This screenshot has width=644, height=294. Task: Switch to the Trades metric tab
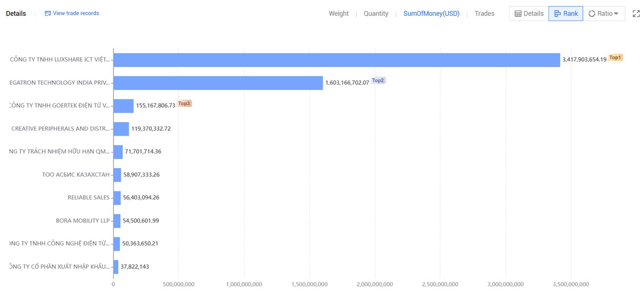click(x=484, y=14)
